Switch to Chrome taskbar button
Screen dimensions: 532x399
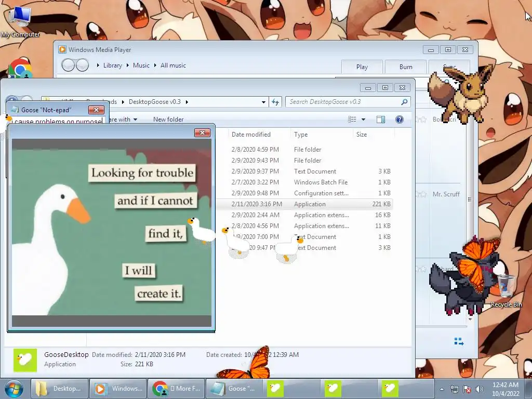click(177, 389)
